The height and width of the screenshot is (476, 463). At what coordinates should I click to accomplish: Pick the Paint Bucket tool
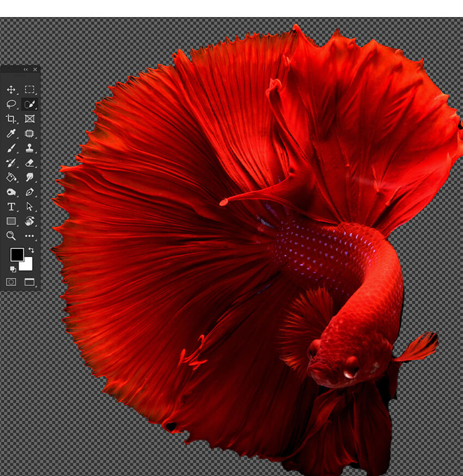tap(11, 177)
